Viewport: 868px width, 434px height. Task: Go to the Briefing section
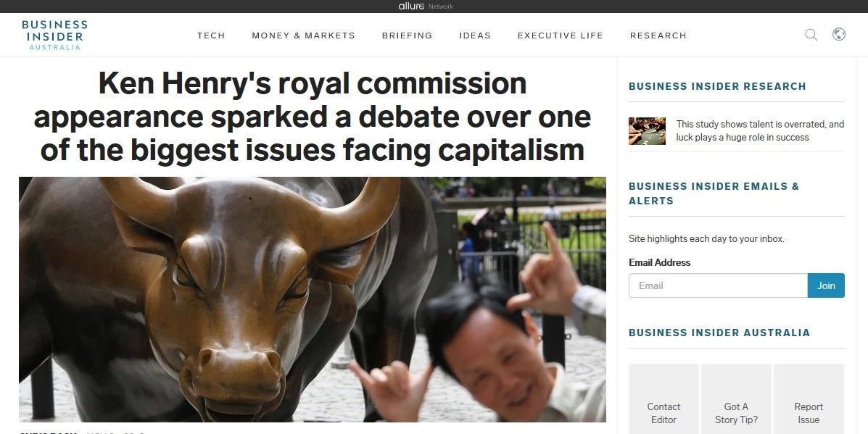click(407, 36)
